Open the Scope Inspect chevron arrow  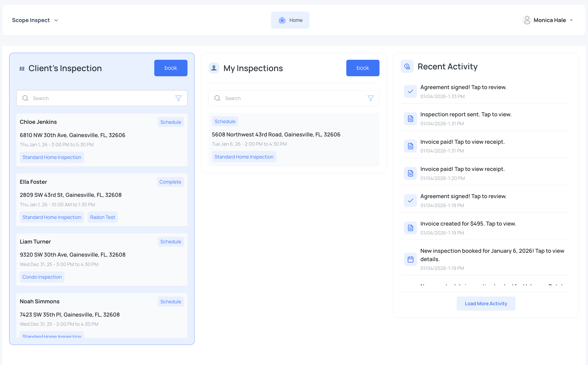coord(56,20)
